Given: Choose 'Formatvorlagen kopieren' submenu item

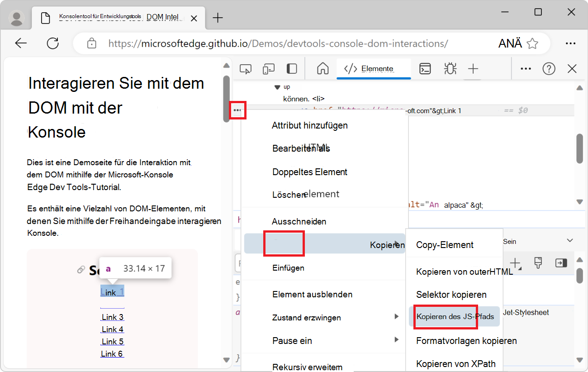Looking at the screenshot, I should coord(466,341).
